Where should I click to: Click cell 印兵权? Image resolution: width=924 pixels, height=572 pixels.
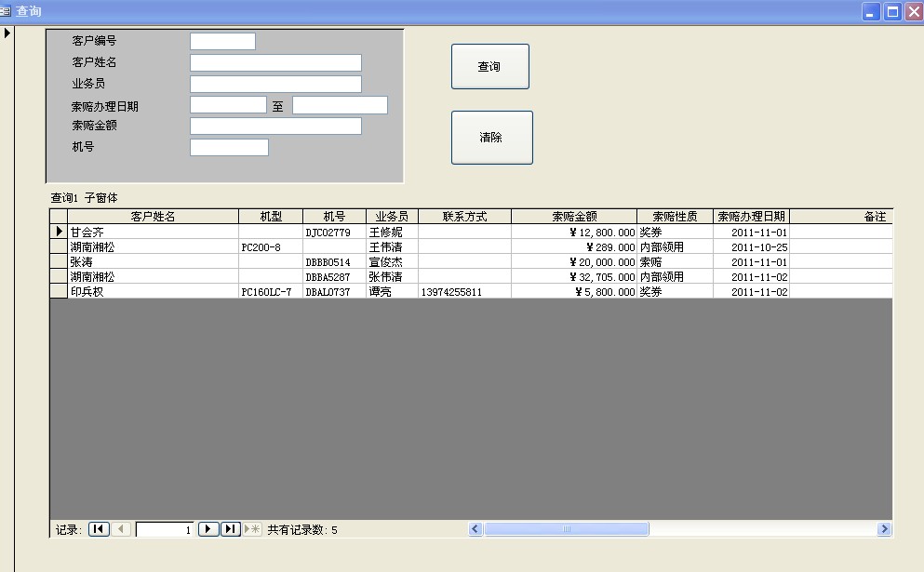tap(154, 292)
